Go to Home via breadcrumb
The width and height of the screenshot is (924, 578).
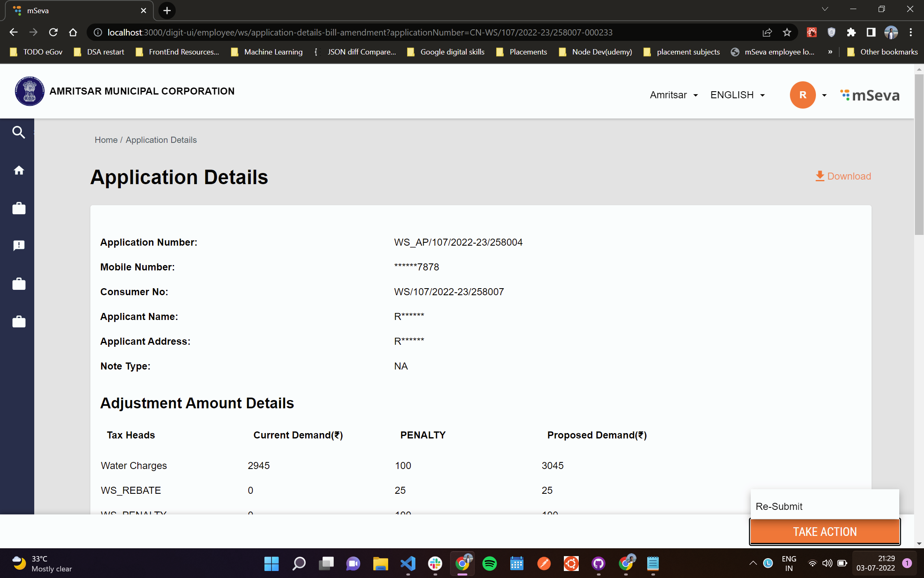[x=106, y=140]
